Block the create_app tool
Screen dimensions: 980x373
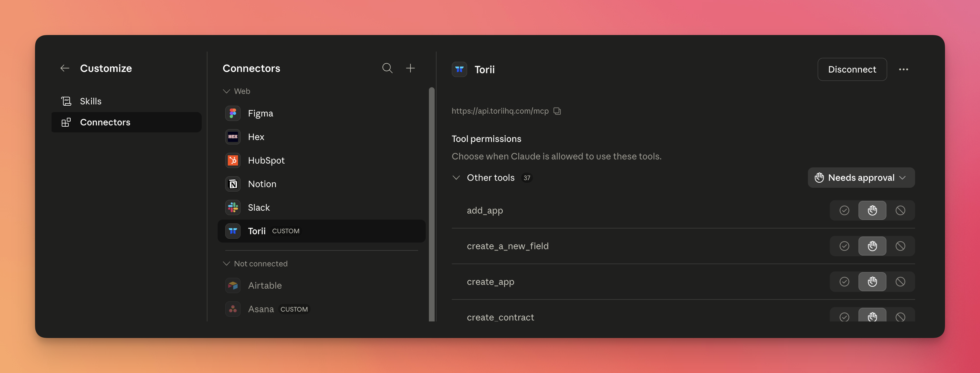(x=900, y=282)
